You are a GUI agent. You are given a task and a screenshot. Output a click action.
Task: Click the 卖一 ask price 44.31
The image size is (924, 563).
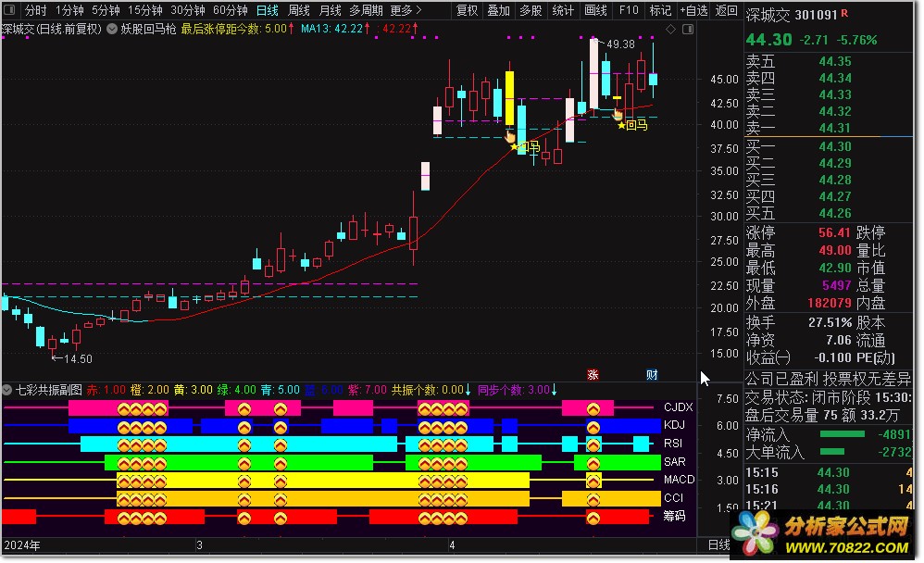[x=835, y=128]
